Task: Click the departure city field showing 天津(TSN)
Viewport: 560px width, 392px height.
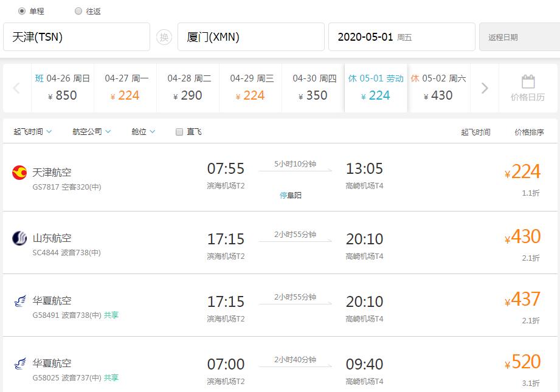Action: (x=77, y=37)
